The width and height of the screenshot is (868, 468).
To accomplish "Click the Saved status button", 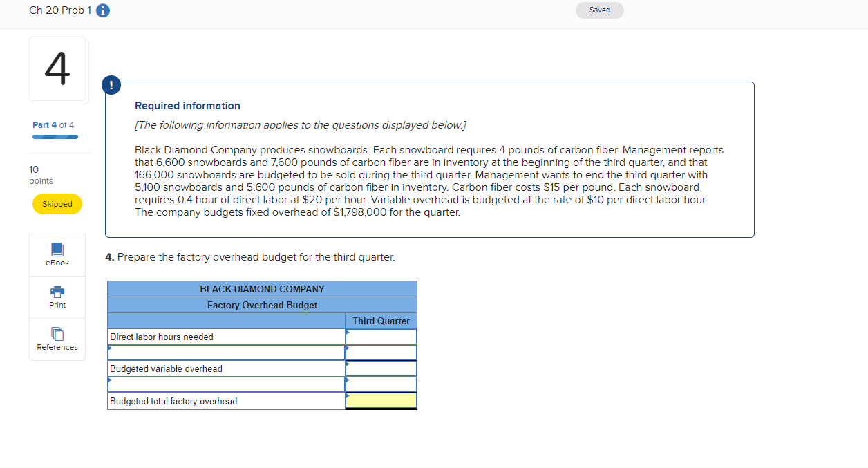I will pyautogui.click(x=600, y=10).
